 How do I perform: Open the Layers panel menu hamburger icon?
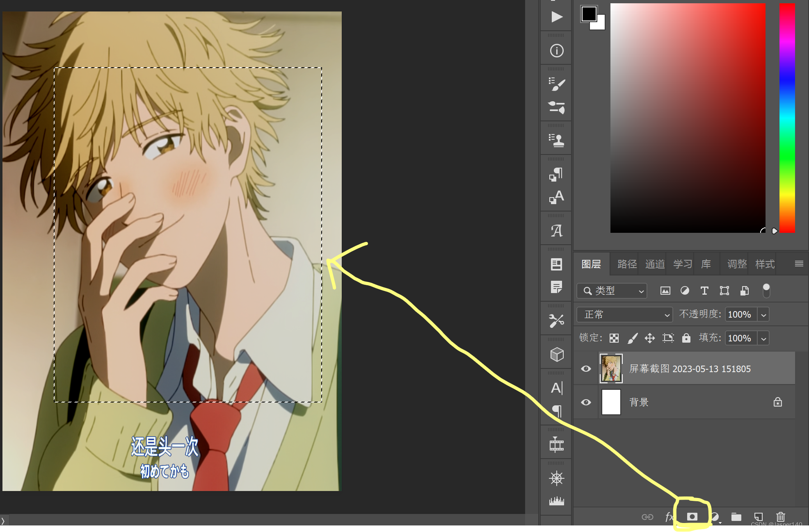799,264
